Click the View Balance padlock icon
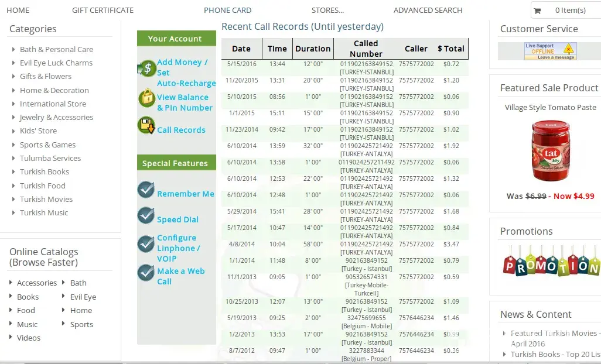 click(x=146, y=98)
